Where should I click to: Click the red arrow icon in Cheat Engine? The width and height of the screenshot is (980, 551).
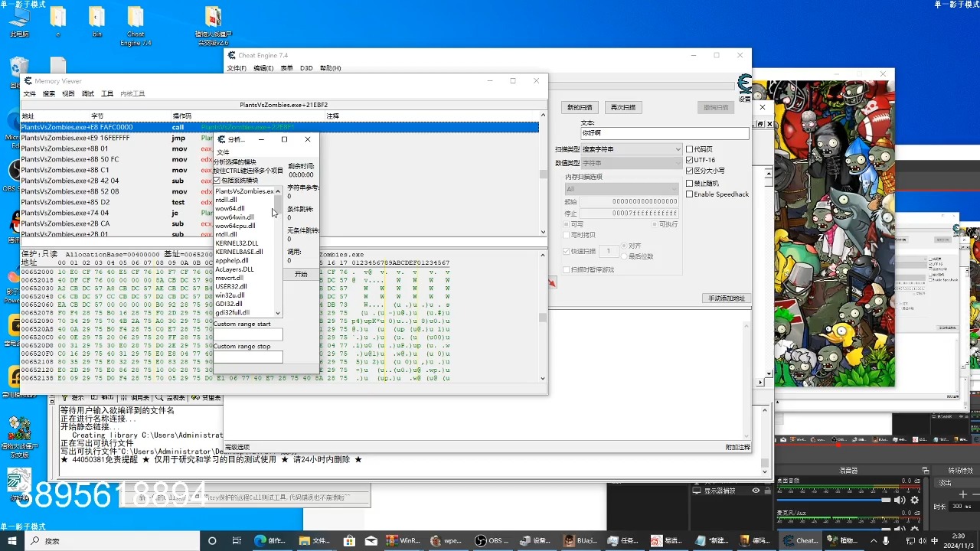(552, 283)
